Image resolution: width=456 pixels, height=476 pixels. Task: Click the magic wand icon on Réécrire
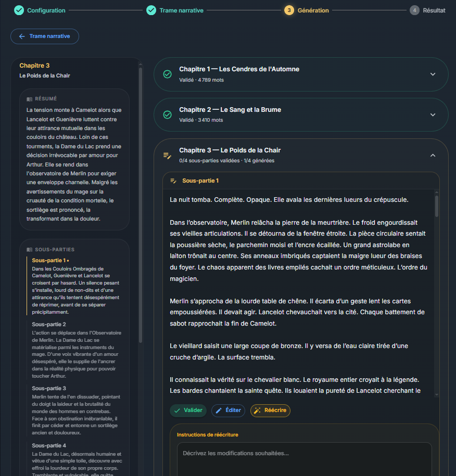pos(257,410)
